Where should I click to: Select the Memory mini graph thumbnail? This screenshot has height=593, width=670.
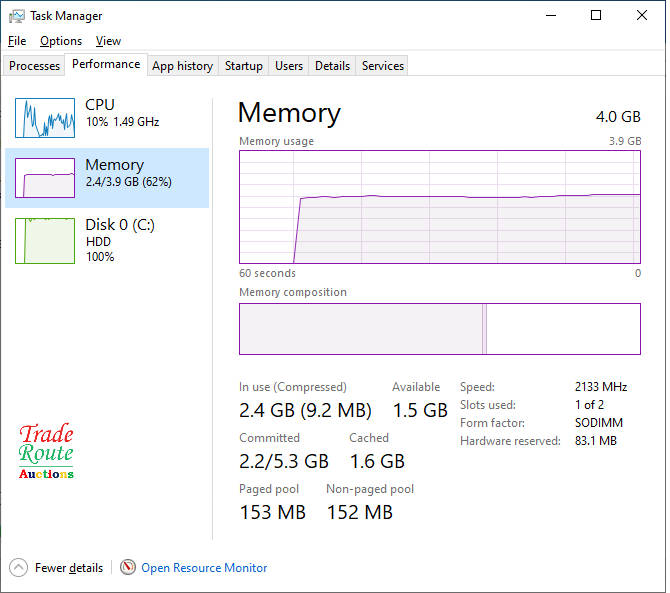pos(45,178)
